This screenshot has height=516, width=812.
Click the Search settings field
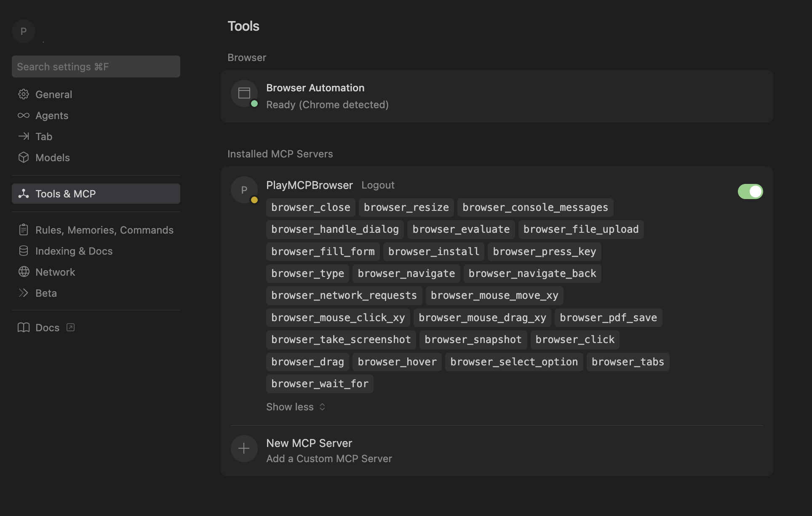[x=96, y=66]
